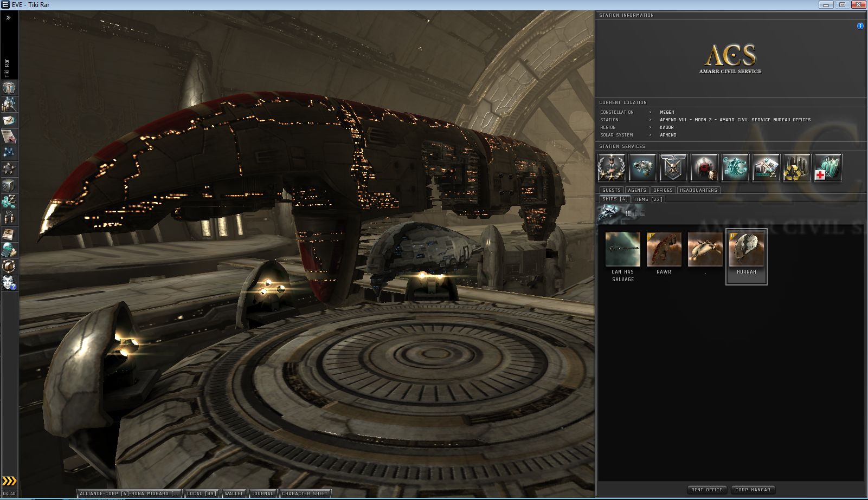This screenshot has height=500, width=868.
Task: Open the Local [39] chat tab
Action: [202, 493]
